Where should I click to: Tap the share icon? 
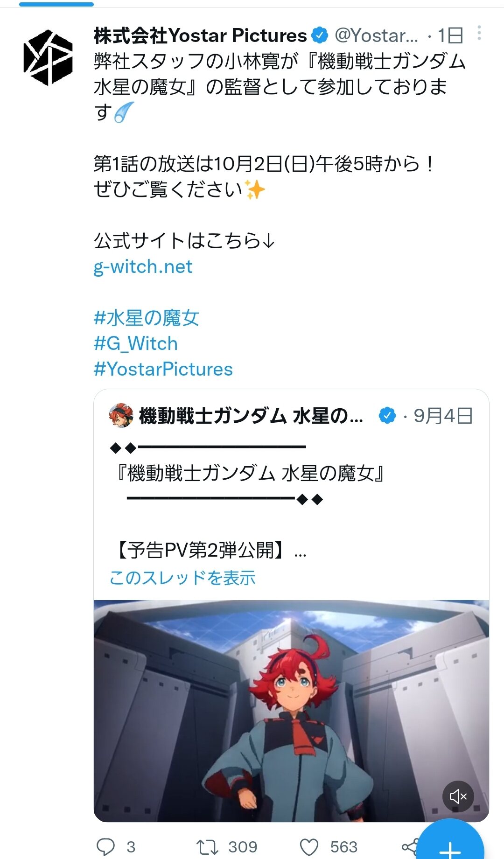[410, 846]
